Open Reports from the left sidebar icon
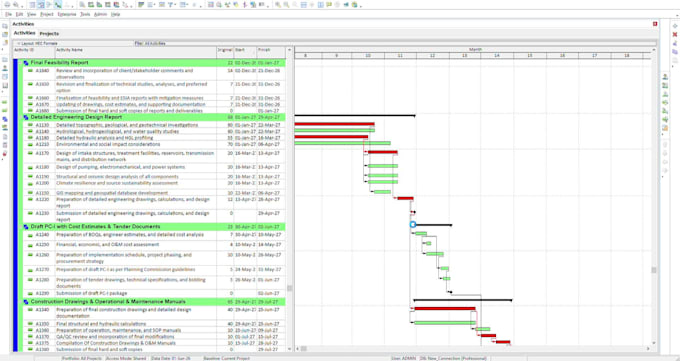Viewport: 680px width, 361px height. point(5,77)
